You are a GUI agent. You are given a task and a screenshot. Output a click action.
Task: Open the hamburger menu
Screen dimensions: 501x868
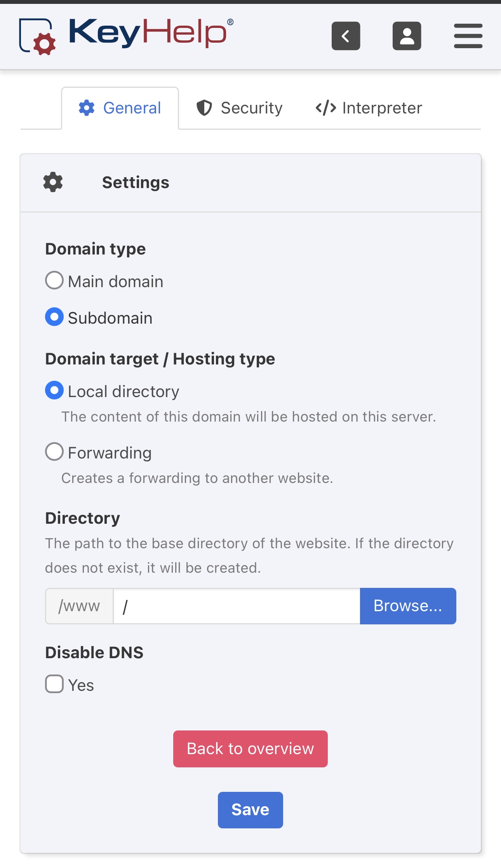click(x=468, y=36)
